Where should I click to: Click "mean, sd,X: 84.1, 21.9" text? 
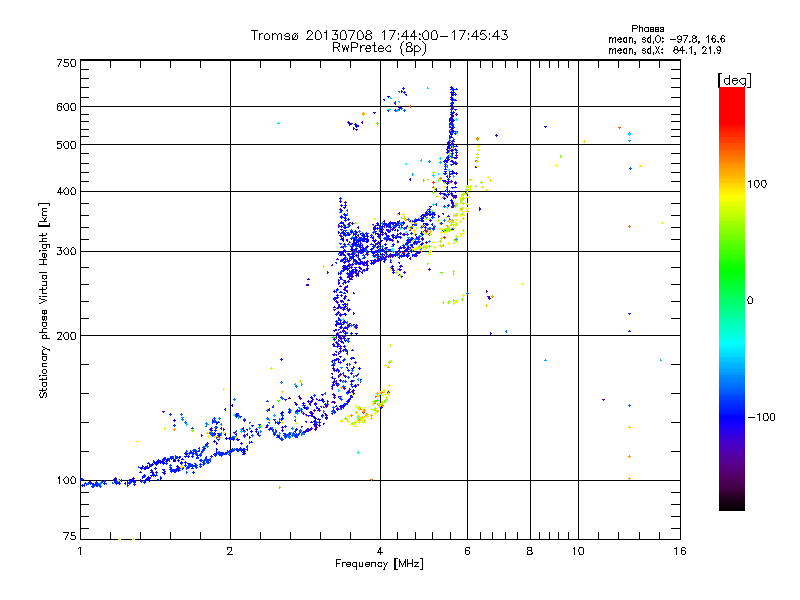(x=664, y=50)
